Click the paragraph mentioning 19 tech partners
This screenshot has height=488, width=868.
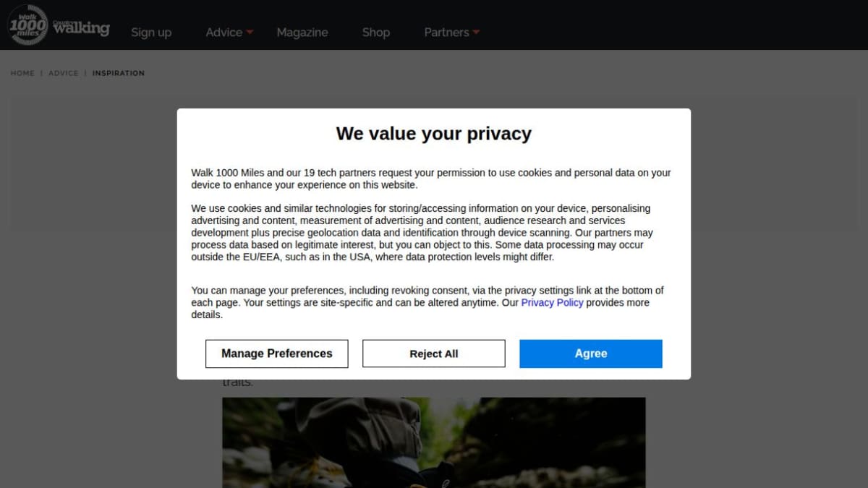[x=430, y=179]
